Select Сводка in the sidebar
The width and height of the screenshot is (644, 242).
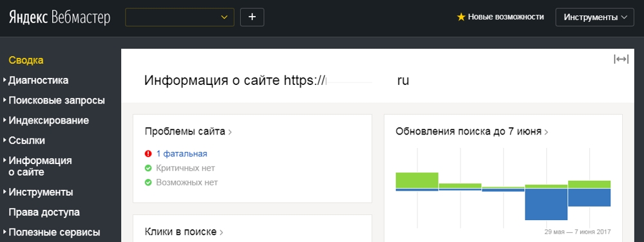pos(26,60)
